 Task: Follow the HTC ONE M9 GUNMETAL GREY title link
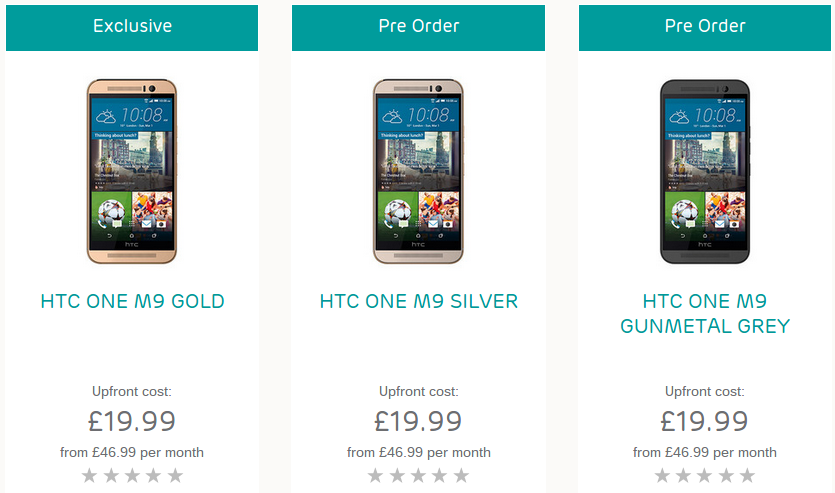pos(705,314)
